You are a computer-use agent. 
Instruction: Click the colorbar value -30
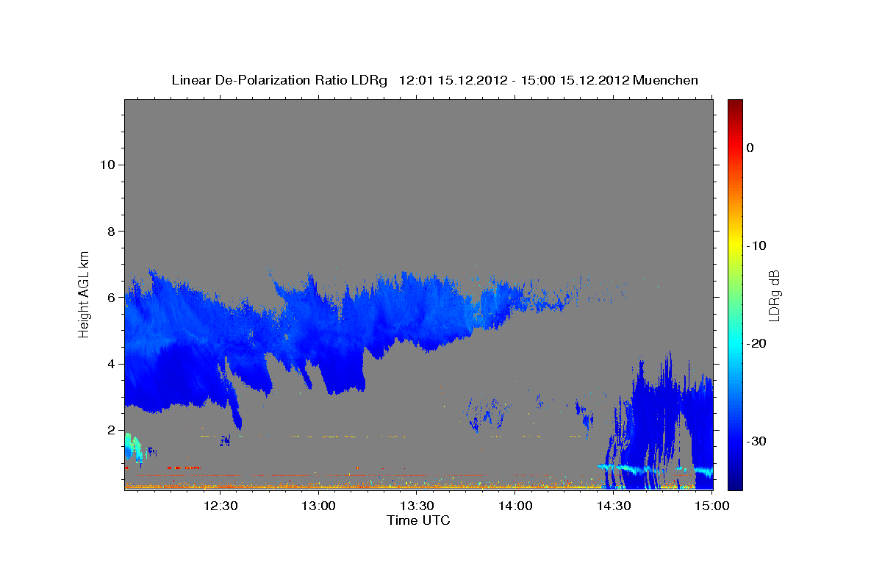tap(756, 441)
